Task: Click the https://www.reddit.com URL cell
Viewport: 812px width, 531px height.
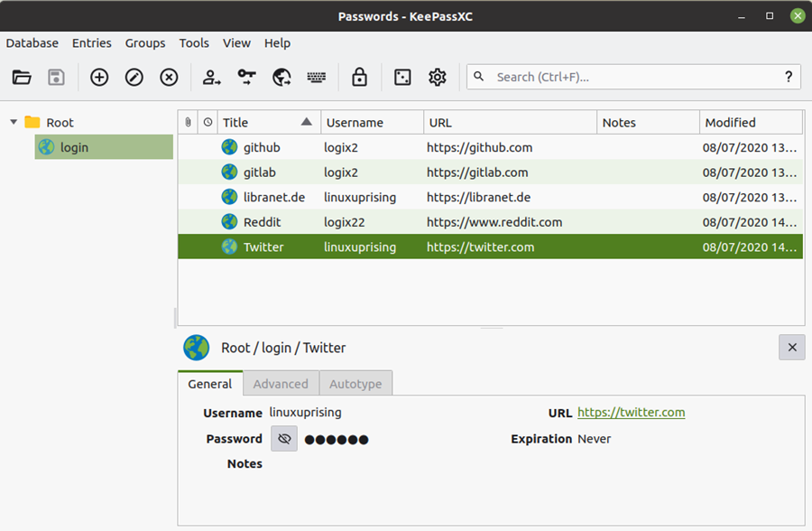Action: coord(494,222)
